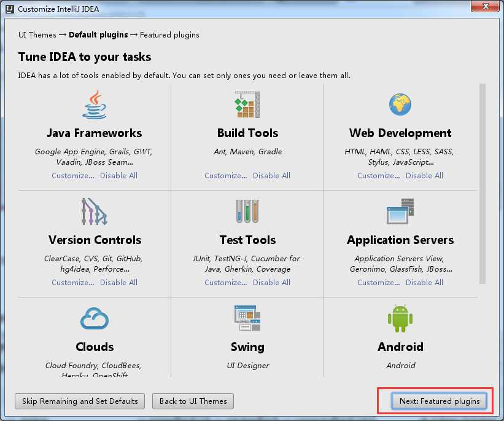Image resolution: width=504 pixels, height=421 pixels.
Task: Click the Android robot icon
Action: click(400, 318)
